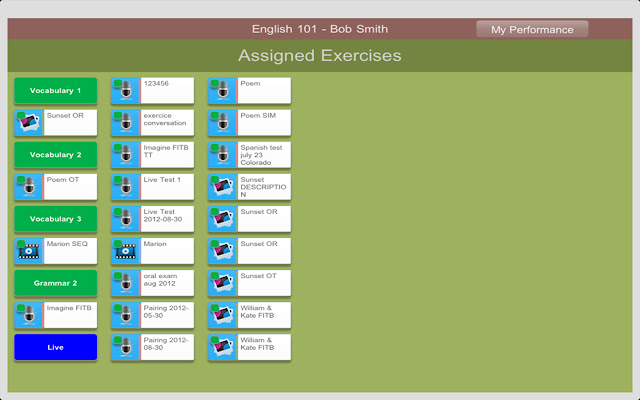640x400 pixels.
Task: Open the Live Test 2012-08-30 exercise
Action: click(x=153, y=219)
